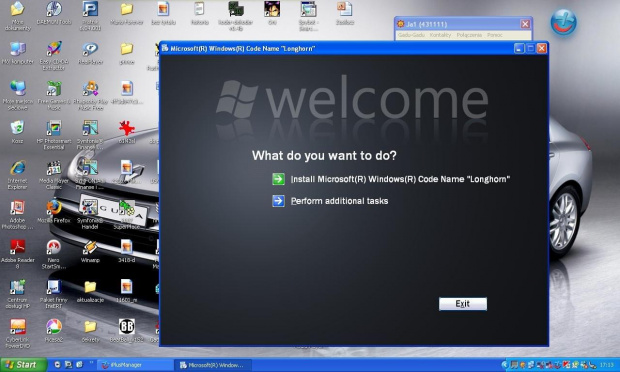Viewport: 620px width, 372px height.
Task: Launch Nero StartSmart shortcut
Action: click(54, 254)
